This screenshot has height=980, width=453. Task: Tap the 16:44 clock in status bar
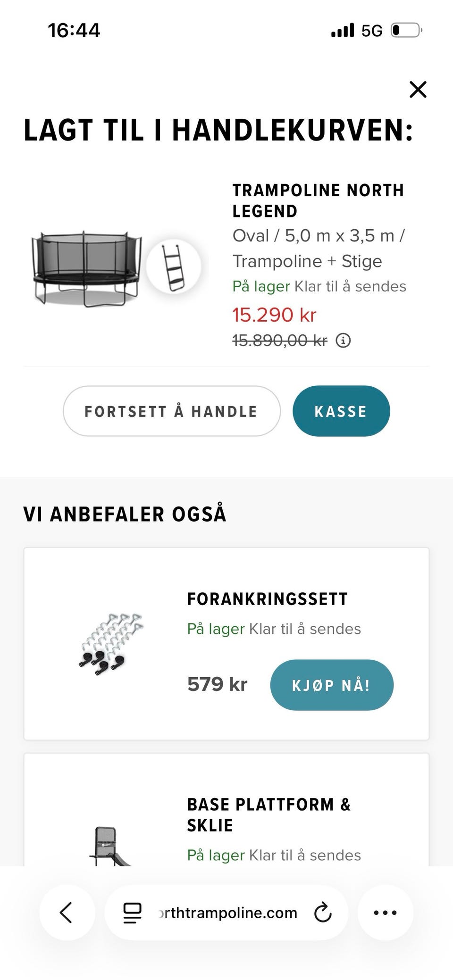pyautogui.click(x=74, y=31)
